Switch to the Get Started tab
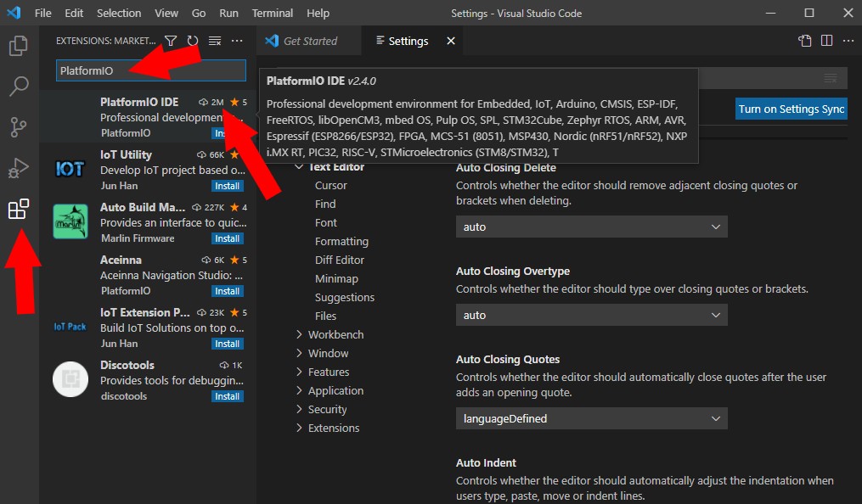Viewport: 862px width, 504px height. [x=309, y=41]
